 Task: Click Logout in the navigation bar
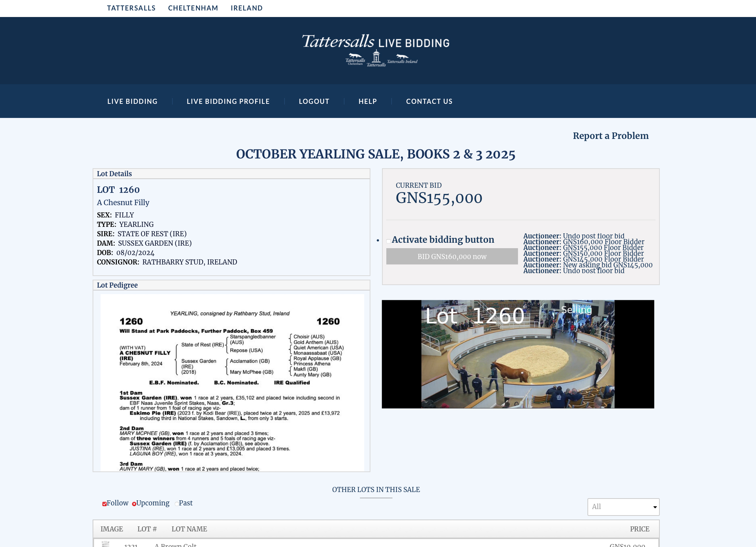tap(314, 101)
